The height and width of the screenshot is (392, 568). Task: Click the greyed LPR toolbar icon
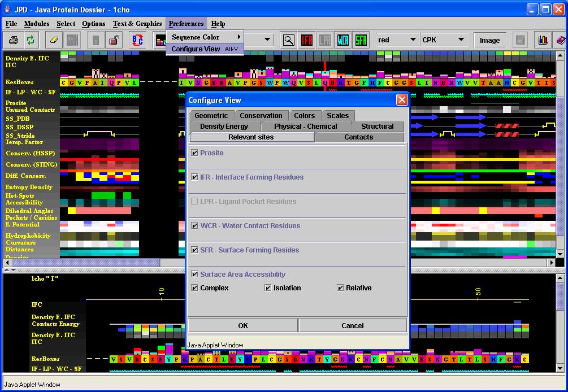[325, 40]
